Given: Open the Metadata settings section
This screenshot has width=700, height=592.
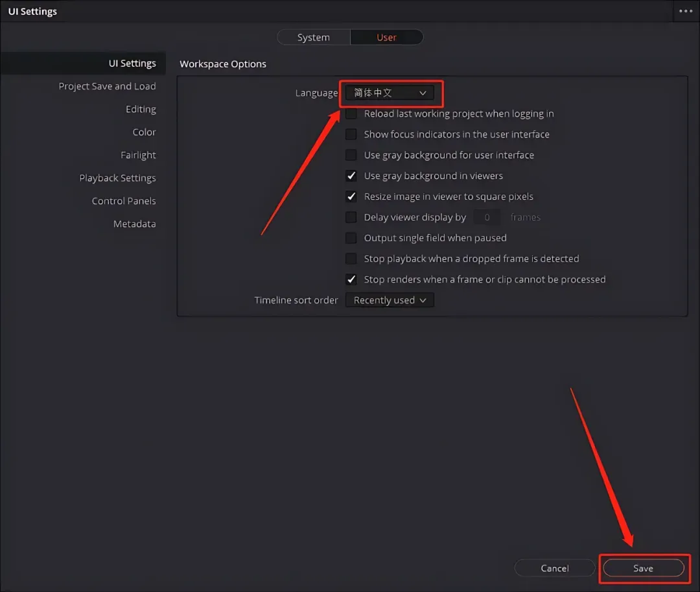Looking at the screenshot, I should 134,224.
